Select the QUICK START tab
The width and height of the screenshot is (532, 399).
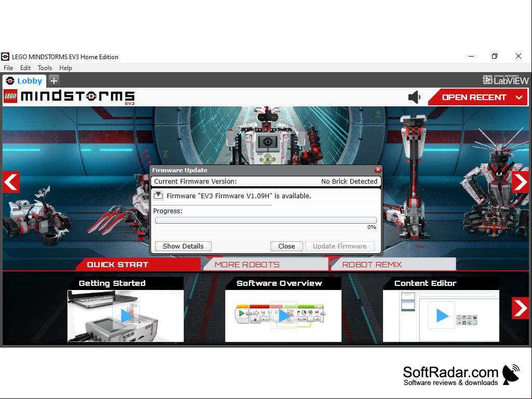click(139, 264)
